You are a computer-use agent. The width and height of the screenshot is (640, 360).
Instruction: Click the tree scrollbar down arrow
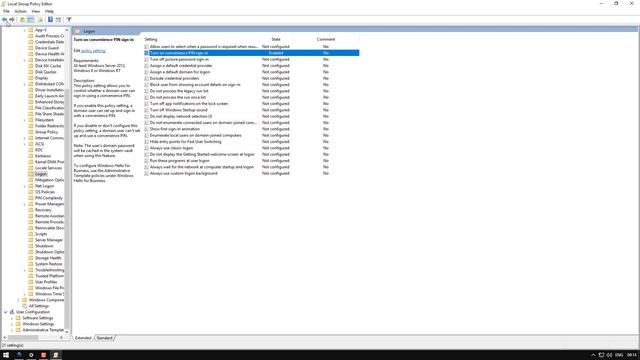[67, 332]
